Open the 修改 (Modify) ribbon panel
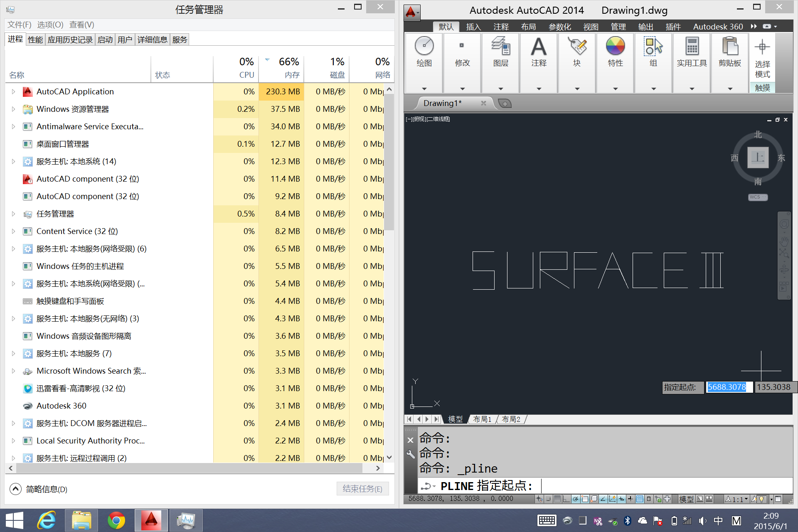This screenshot has width=798, height=532. (462, 63)
